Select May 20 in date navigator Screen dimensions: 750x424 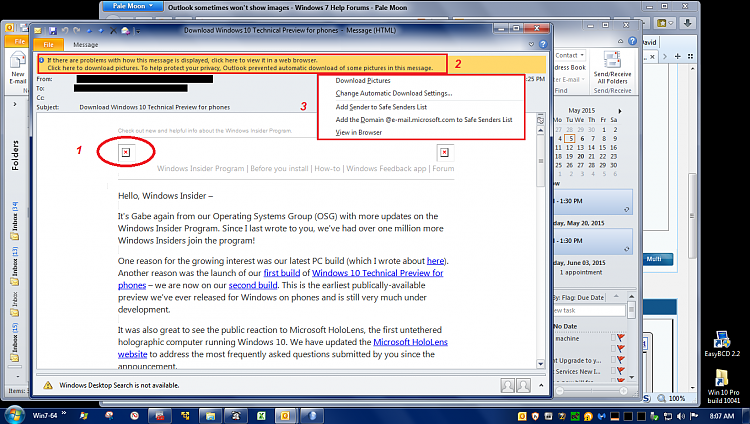point(581,156)
